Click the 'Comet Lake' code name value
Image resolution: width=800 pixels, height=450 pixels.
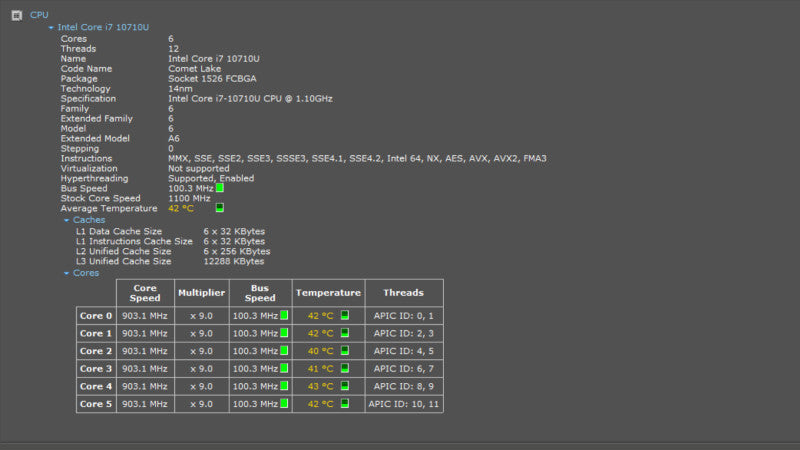click(194, 68)
